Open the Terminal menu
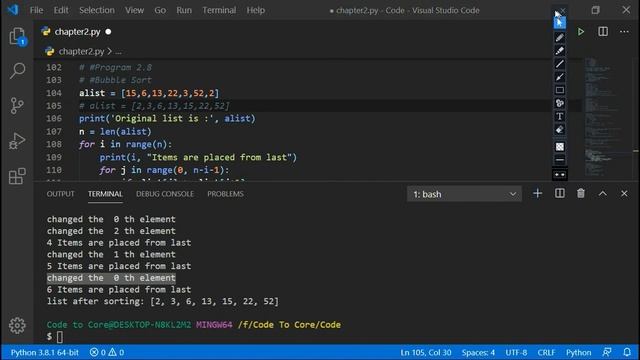 pos(219,10)
